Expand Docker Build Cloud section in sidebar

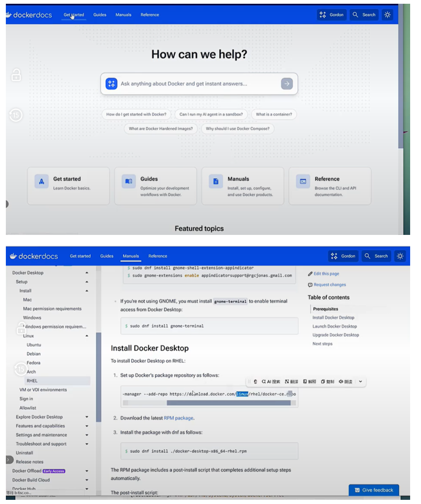pos(87,480)
